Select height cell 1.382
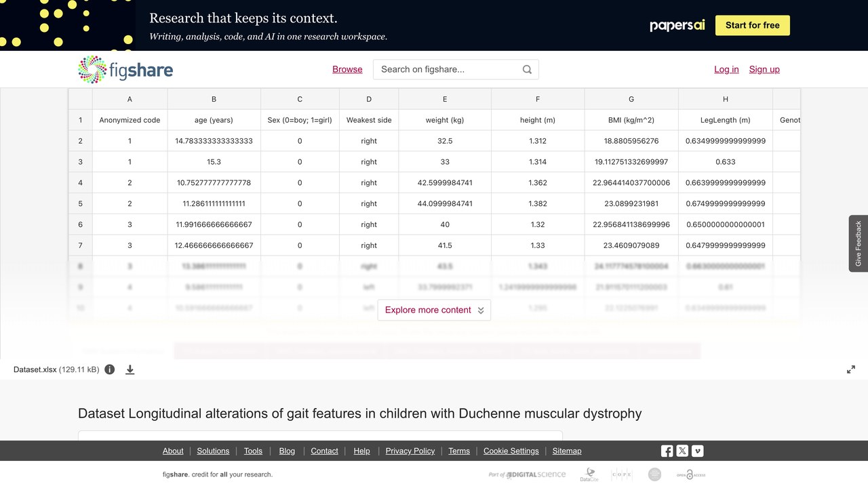This screenshot has width=868, height=488. [538, 204]
